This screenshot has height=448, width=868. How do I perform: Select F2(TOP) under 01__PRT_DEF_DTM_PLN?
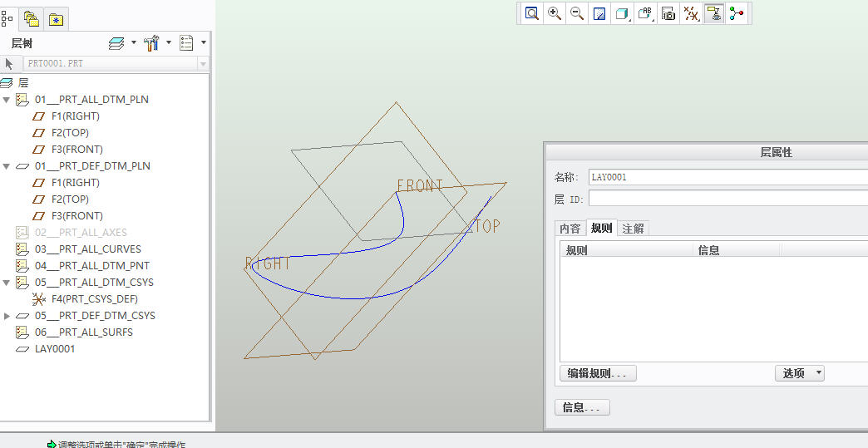click(70, 199)
